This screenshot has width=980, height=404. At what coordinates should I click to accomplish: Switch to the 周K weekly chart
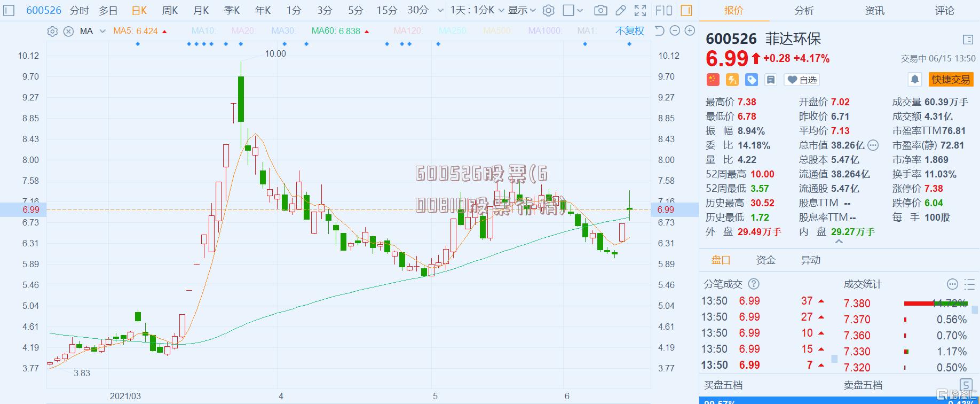(x=170, y=10)
